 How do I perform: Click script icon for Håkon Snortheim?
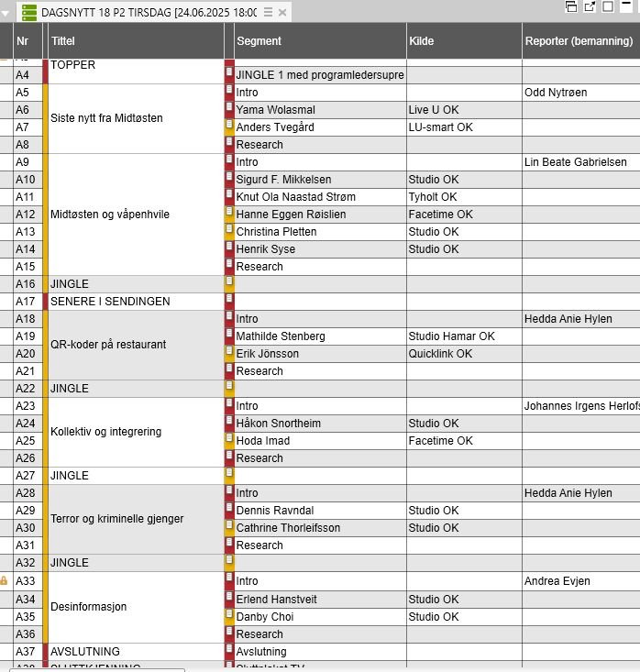pos(229,421)
